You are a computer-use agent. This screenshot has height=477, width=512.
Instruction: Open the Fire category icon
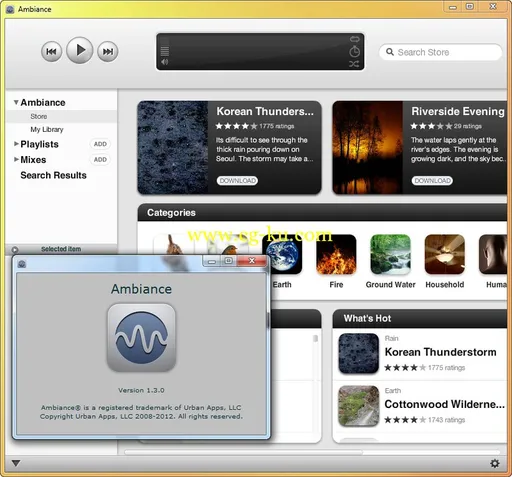coord(336,254)
